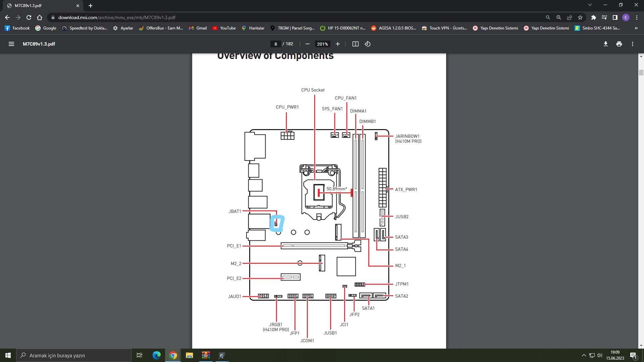This screenshot has width=644, height=362.
Task: Go to the browser home page
Action: point(40,17)
